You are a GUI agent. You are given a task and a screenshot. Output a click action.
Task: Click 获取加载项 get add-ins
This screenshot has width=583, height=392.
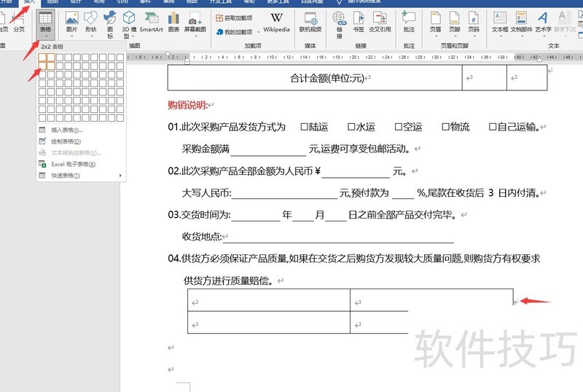point(234,18)
